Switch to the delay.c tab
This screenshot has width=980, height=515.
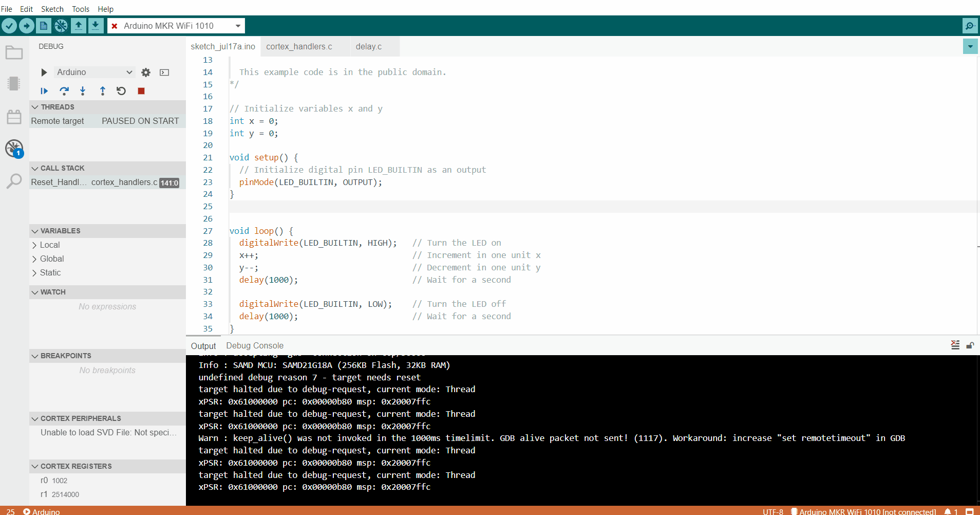(369, 46)
